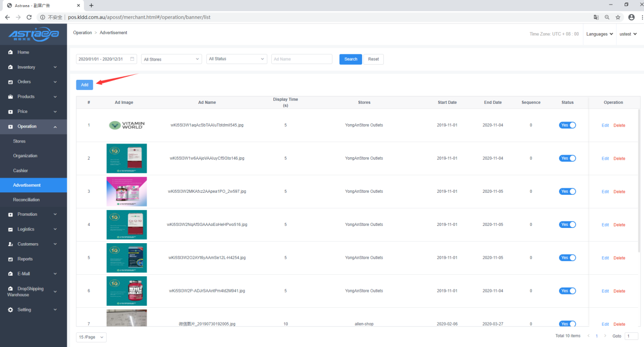Turn off status toggle for row 6 ad
The height and width of the screenshot is (347, 644).
567,291
